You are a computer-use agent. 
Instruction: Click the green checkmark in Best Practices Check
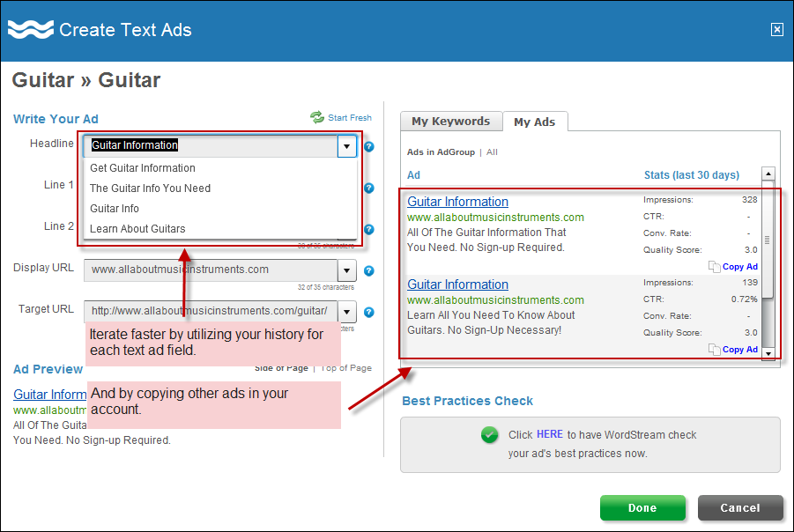[x=490, y=434]
